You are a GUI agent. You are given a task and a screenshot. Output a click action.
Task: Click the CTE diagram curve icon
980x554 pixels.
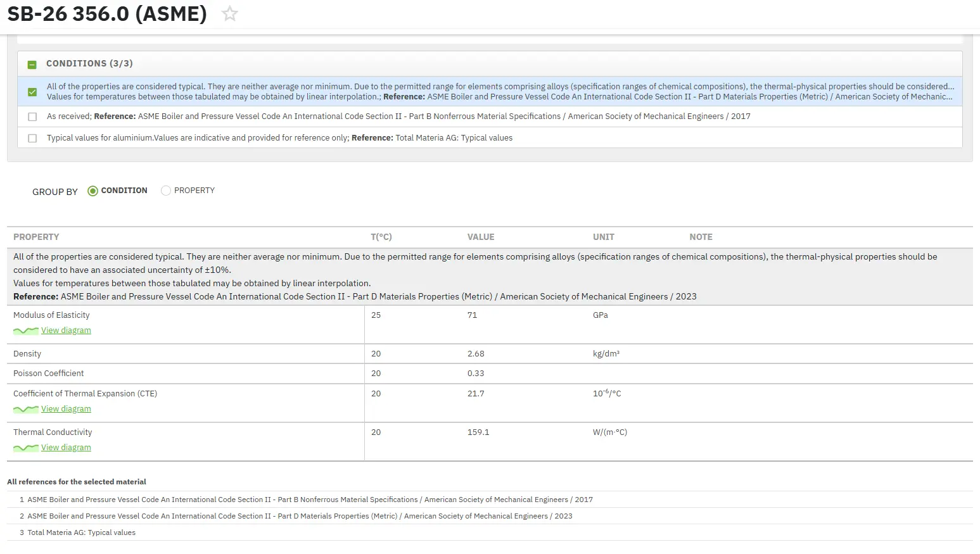pos(26,410)
